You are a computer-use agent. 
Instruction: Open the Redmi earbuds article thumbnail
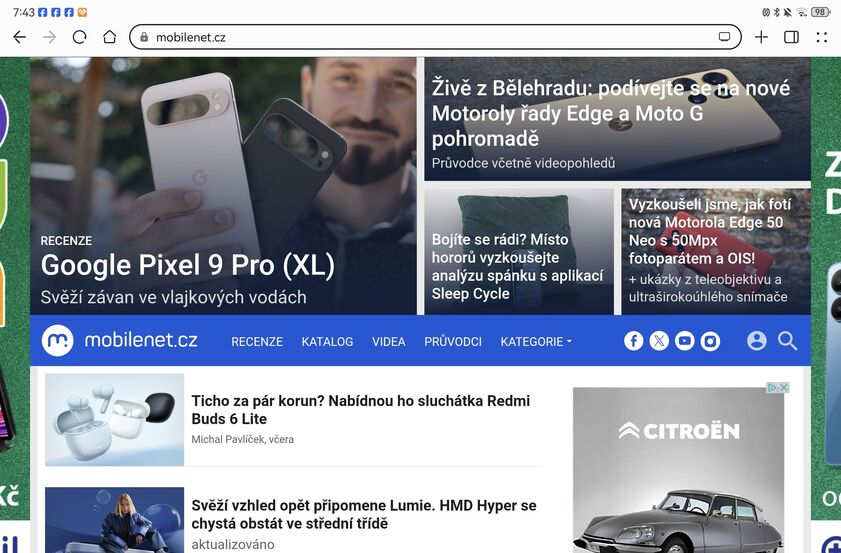click(114, 419)
